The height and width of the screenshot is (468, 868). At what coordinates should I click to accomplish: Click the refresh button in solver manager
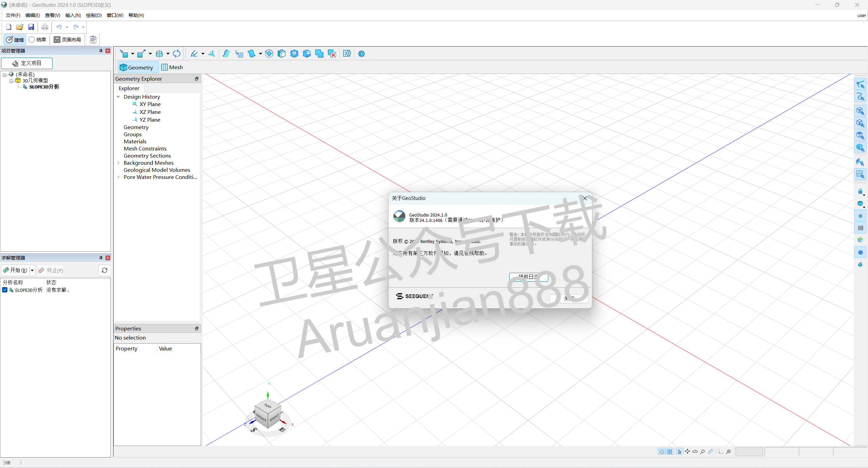[x=104, y=270]
